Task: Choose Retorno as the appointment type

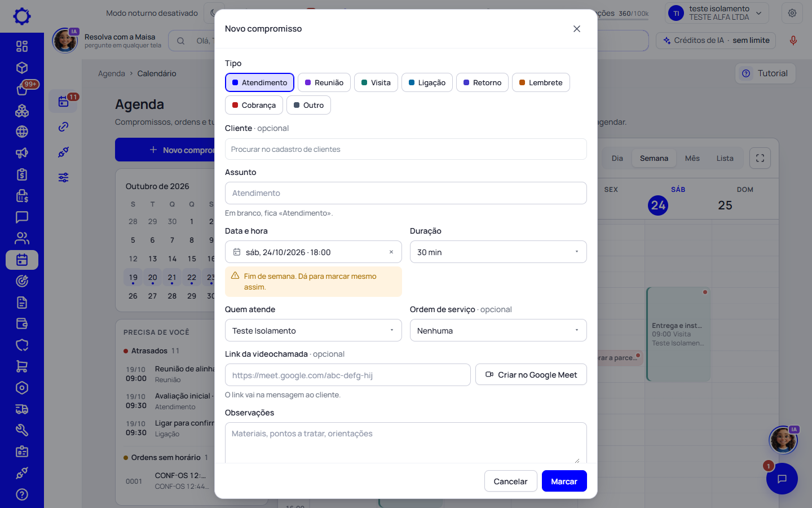Action: click(482, 82)
